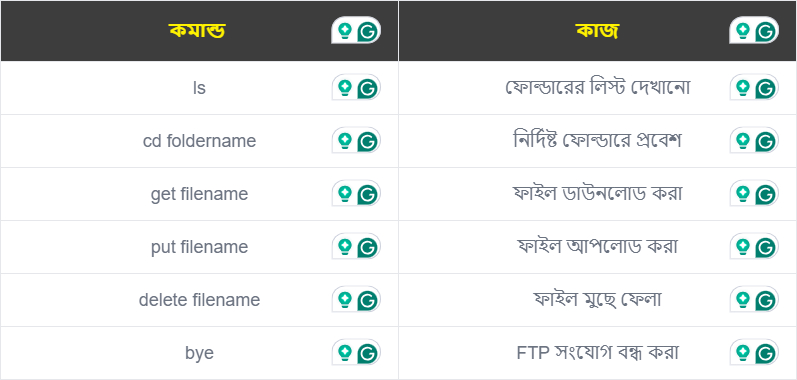797x380 pixels.
Task: Click the cd foldername command cell text
Action: point(199,141)
